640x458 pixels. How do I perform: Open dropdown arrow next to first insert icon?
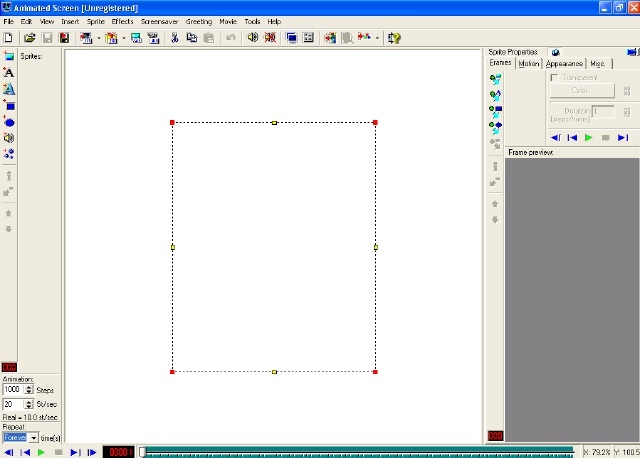pyautogui.click(x=99, y=38)
